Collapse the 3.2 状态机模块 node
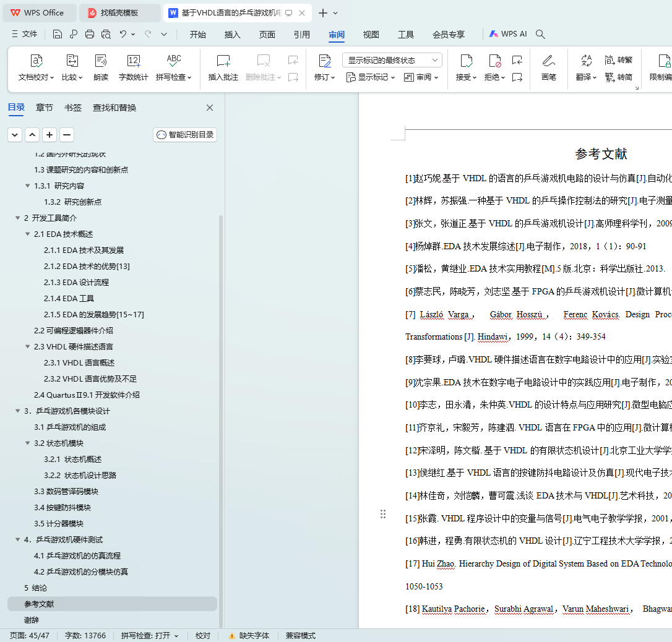Screen dimensions: 672x642 point(27,443)
